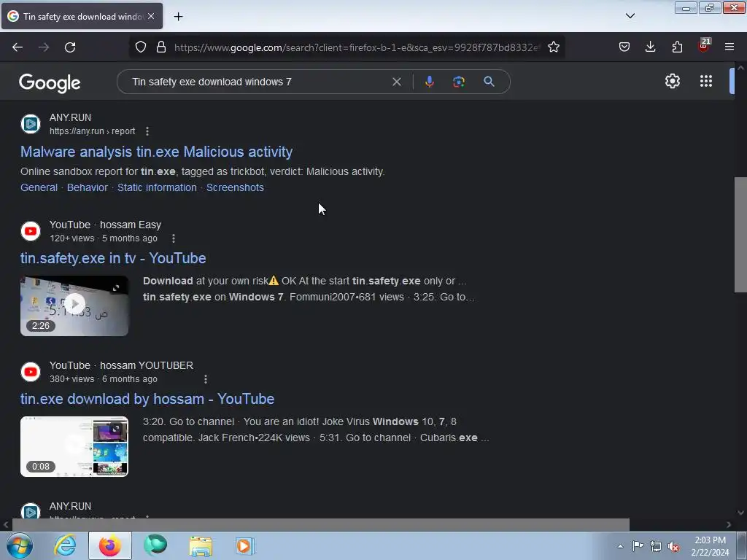The image size is (747, 560).
Task: Click the ANY.RUN site favicon
Action: tap(31, 124)
